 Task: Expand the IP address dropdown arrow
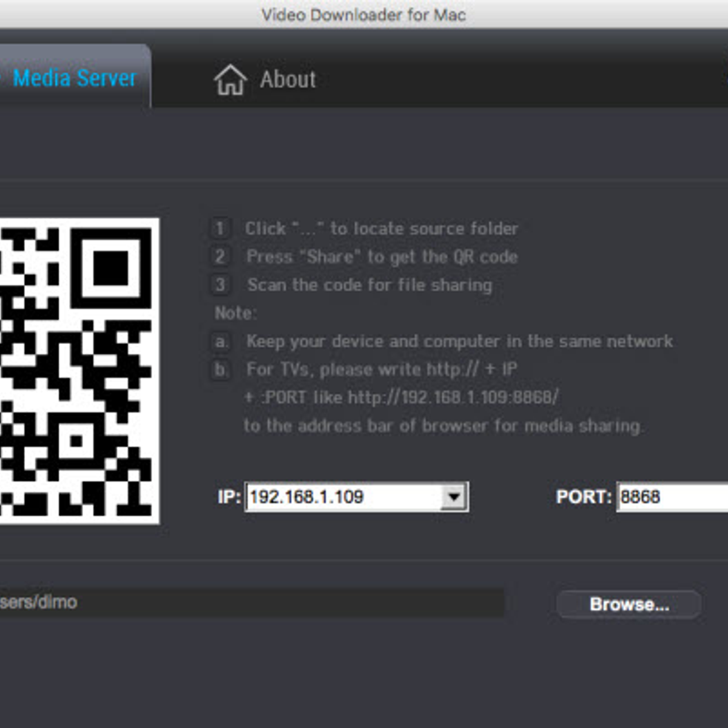click(x=453, y=497)
